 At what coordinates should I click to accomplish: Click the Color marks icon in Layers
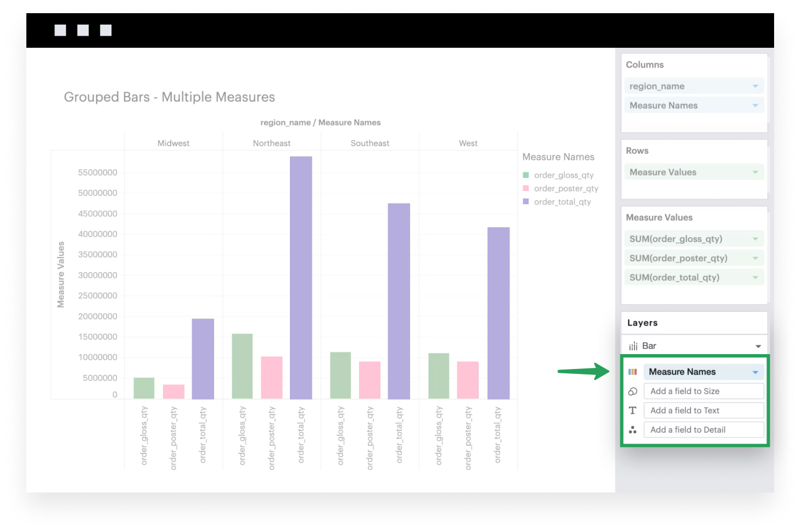(x=632, y=372)
